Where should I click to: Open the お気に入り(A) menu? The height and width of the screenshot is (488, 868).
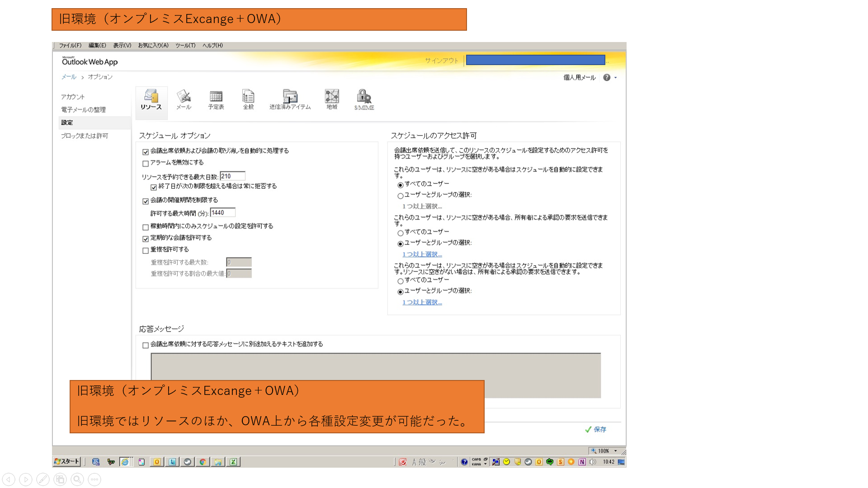coord(153,46)
